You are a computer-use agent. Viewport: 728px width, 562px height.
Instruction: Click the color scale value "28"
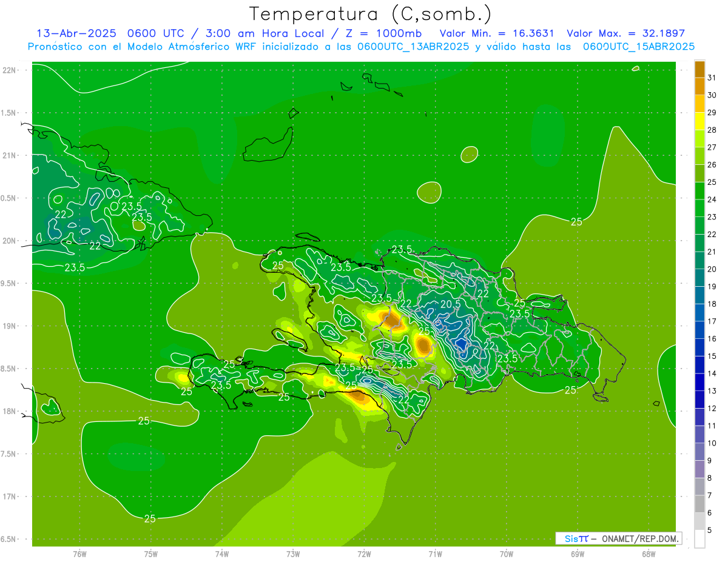[712, 130]
